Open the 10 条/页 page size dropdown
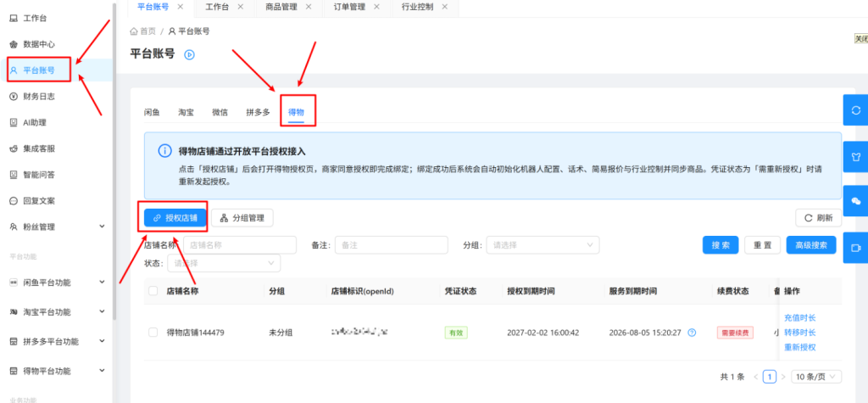Viewport: 868px width, 403px height. point(816,377)
